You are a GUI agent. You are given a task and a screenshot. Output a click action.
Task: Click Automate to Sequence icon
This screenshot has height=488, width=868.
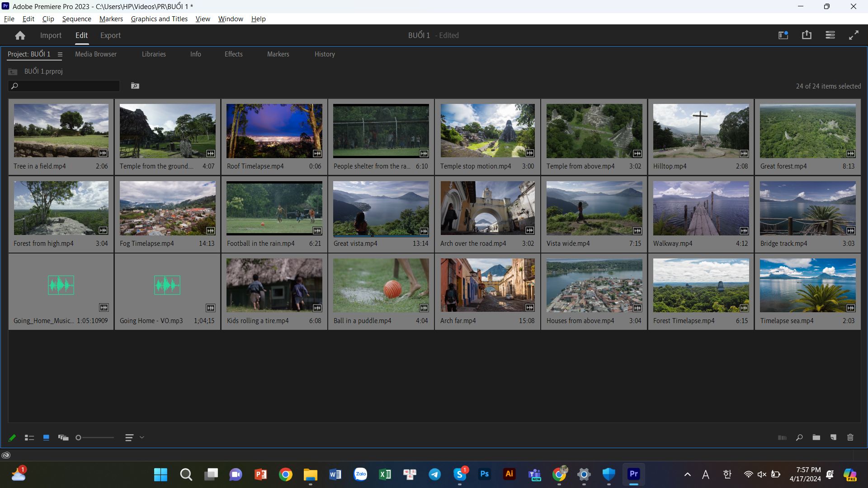pyautogui.click(x=782, y=437)
